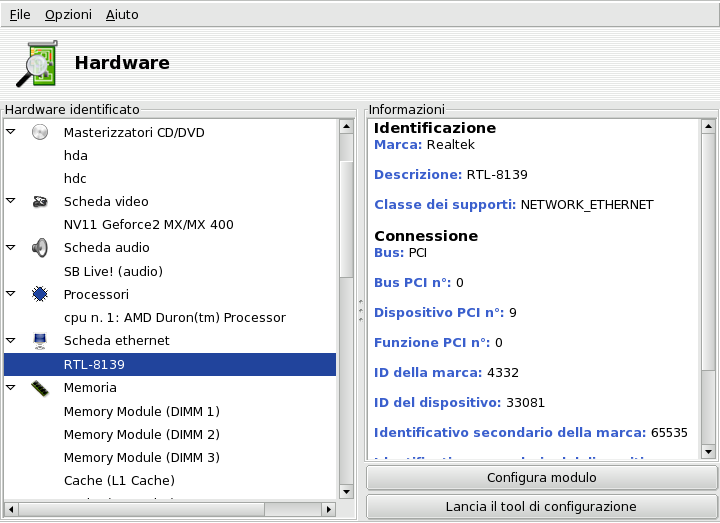
Task: Click the Scheda video card icon
Action: 40,201
